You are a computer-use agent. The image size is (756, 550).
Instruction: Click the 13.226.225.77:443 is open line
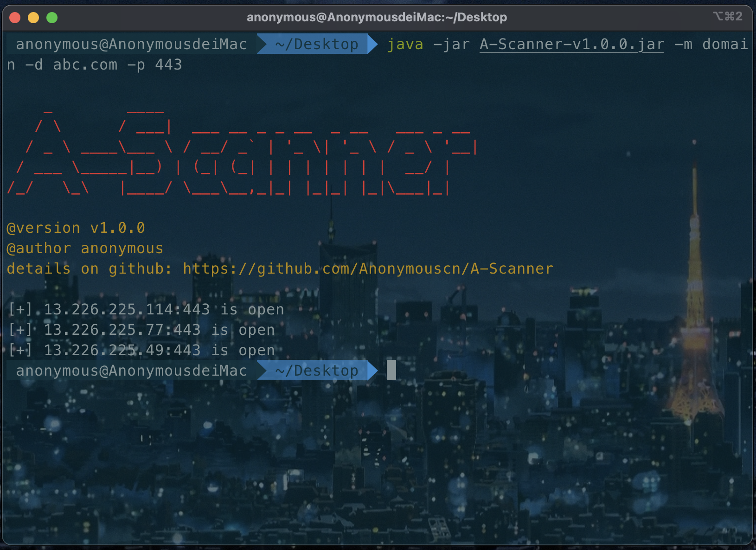[141, 330]
